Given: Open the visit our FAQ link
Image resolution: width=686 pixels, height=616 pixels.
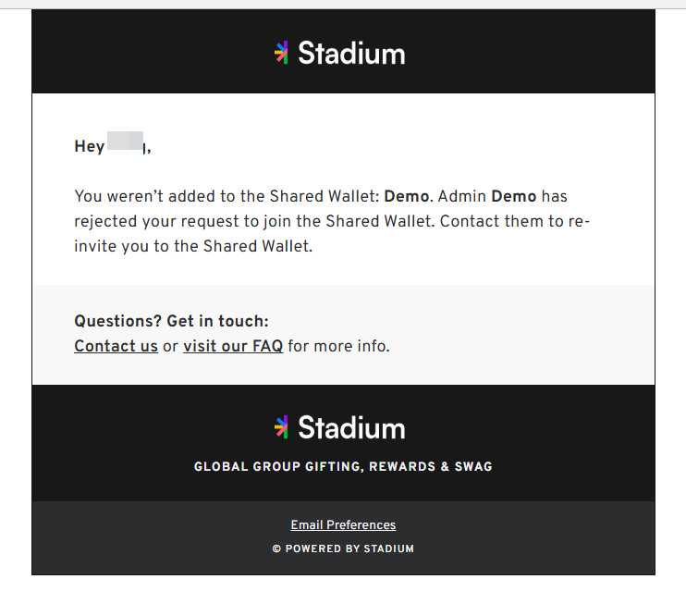Looking at the screenshot, I should pyautogui.click(x=233, y=346).
